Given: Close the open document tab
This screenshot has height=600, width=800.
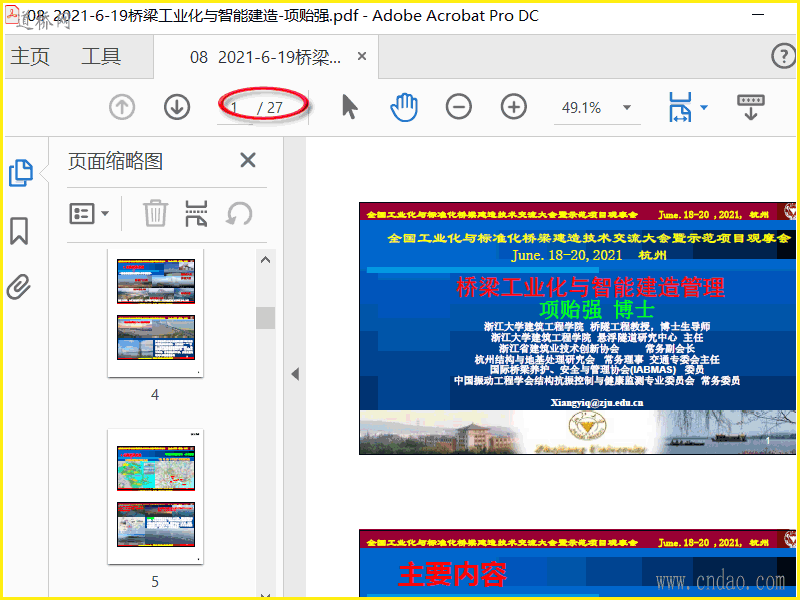Looking at the screenshot, I should pos(362,56).
